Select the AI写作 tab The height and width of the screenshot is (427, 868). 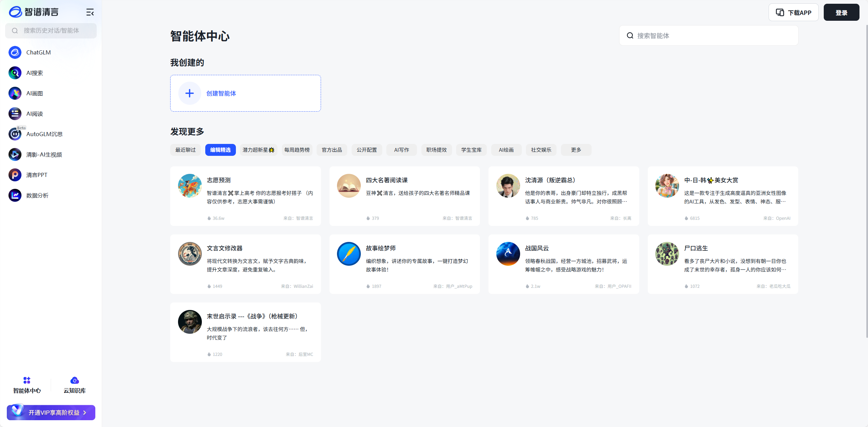(x=402, y=150)
